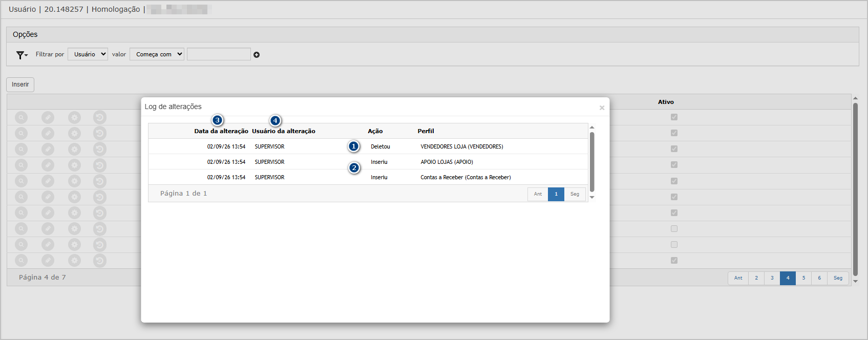Image resolution: width=868 pixels, height=340 pixels.
Task: Select Contas a Receber profile cell
Action: tap(465, 177)
